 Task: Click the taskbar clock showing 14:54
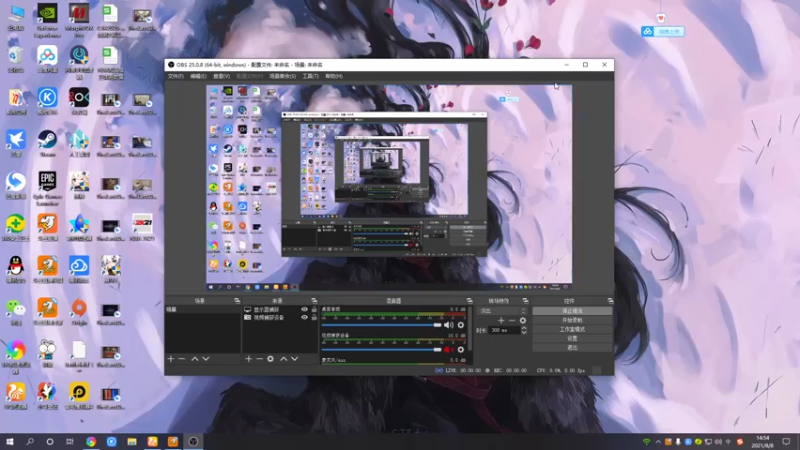pyautogui.click(x=762, y=442)
